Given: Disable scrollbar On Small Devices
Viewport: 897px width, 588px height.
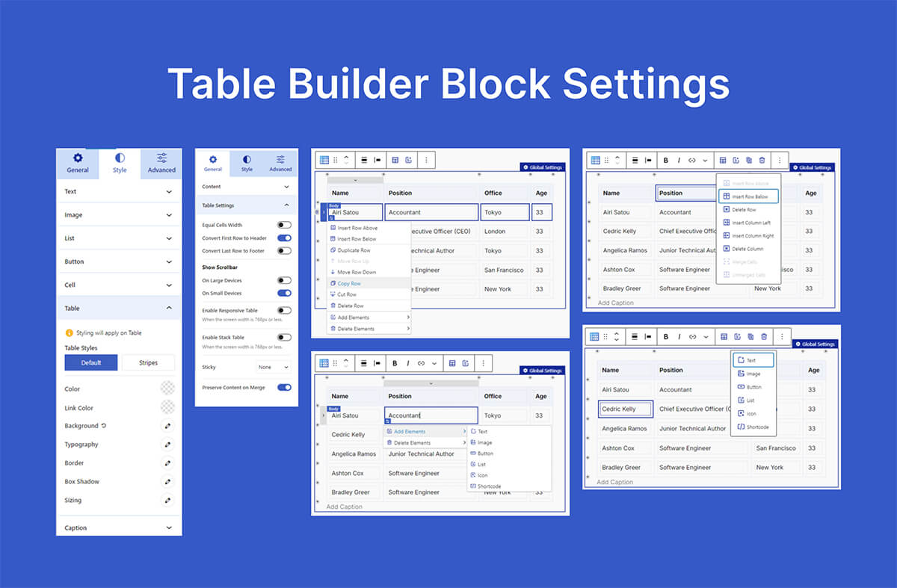Looking at the screenshot, I should pyautogui.click(x=284, y=293).
